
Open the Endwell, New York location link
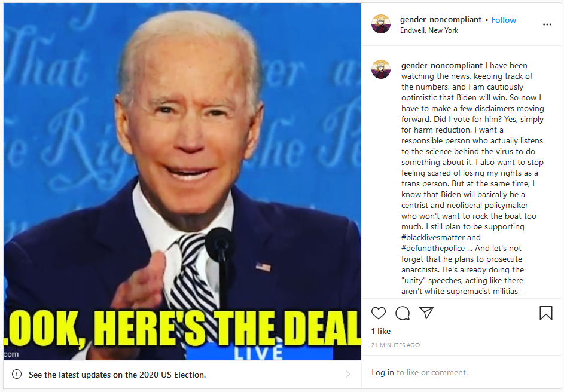point(429,30)
